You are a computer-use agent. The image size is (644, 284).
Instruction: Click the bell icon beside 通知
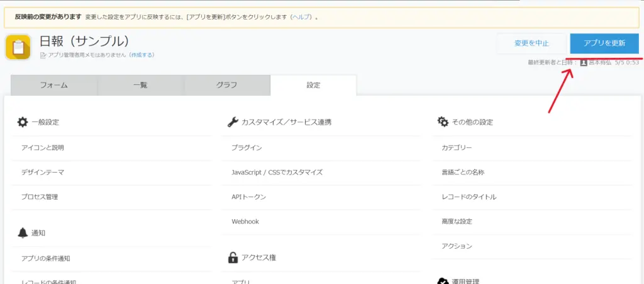pyautogui.click(x=23, y=233)
